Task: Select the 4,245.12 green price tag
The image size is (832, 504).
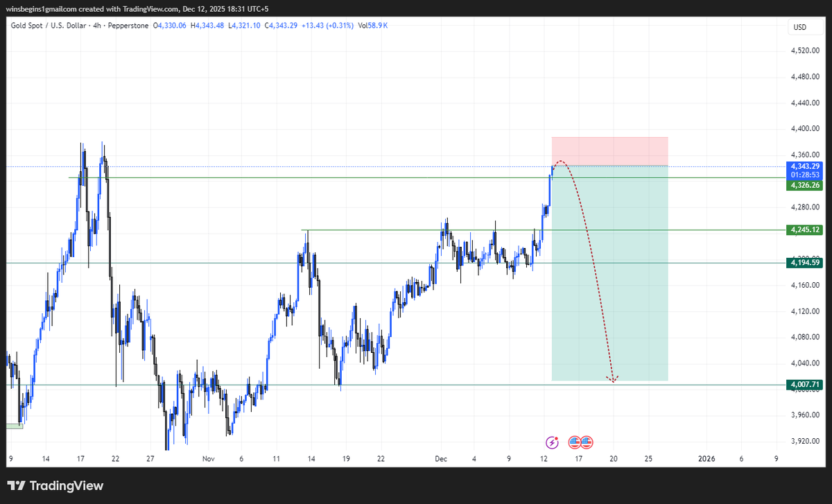Action: click(805, 229)
